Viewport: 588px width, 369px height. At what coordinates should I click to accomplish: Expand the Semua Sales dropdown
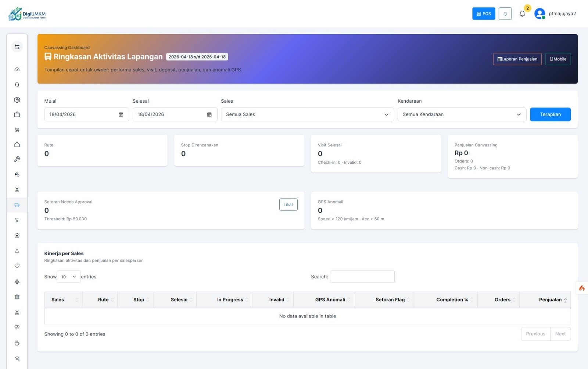pos(307,114)
